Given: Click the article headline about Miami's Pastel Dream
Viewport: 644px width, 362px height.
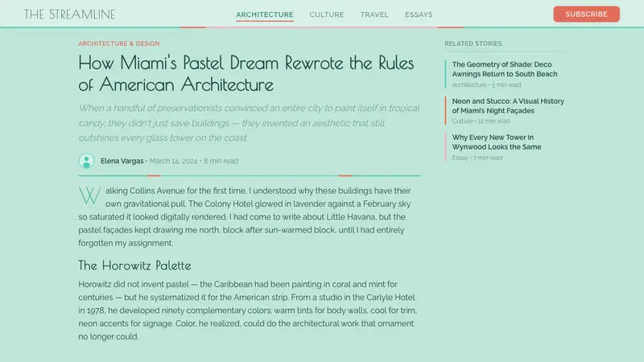Looking at the screenshot, I should tap(246, 73).
